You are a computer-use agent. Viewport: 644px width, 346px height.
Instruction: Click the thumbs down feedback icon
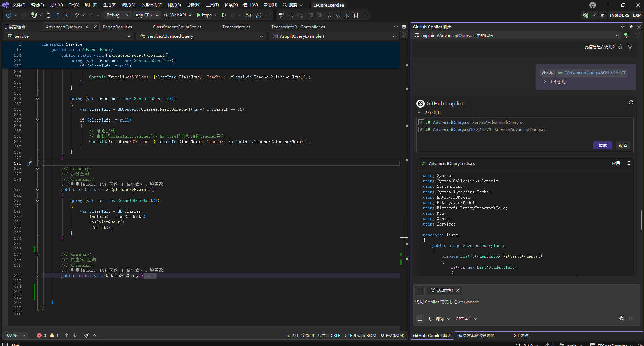coord(630,47)
